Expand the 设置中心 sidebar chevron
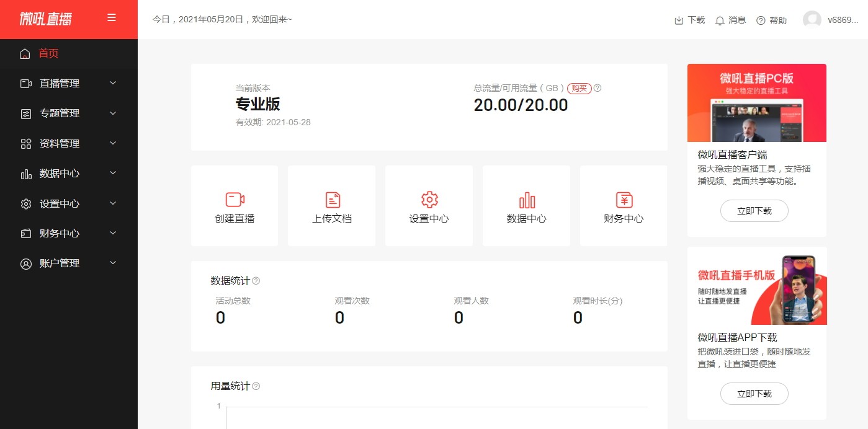The width and height of the screenshot is (868, 429). tap(113, 203)
